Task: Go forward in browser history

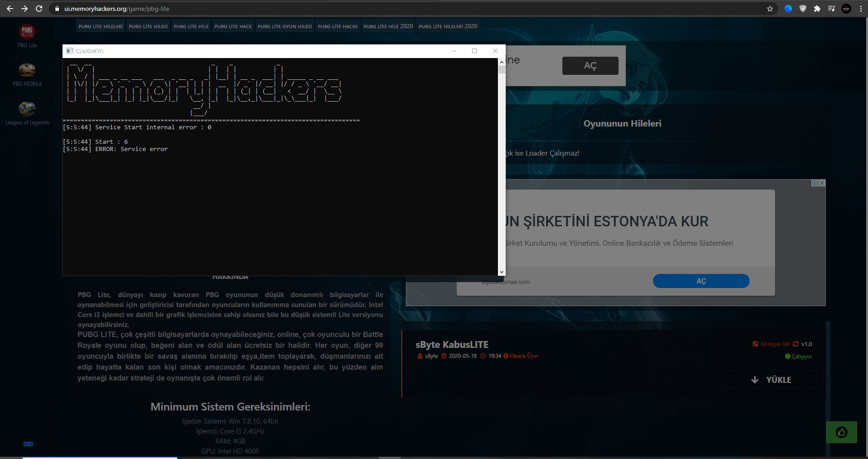Action: [24, 9]
